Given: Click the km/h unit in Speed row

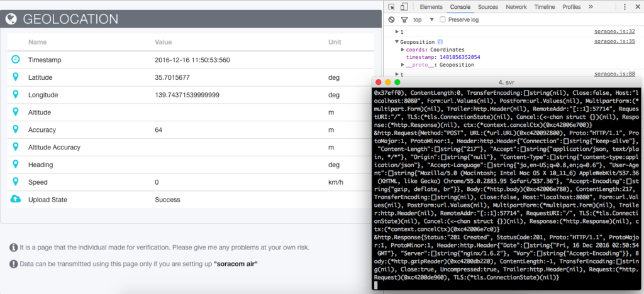Looking at the screenshot, I should tap(336, 182).
